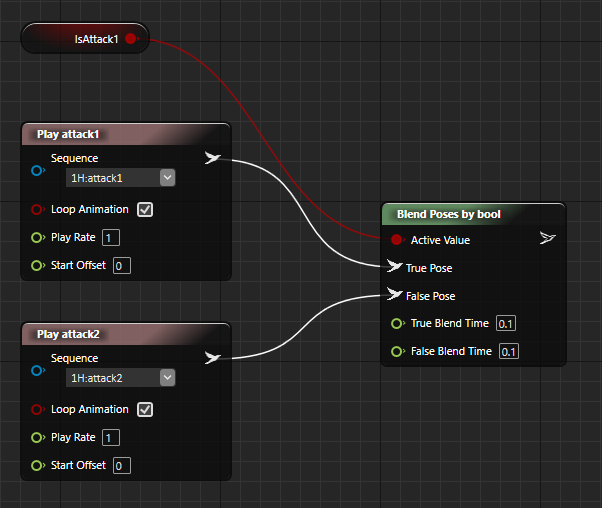The width and height of the screenshot is (602, 508).
Task: Click Play Rate value field on Play attack1
Action: (x=111, y=238)
